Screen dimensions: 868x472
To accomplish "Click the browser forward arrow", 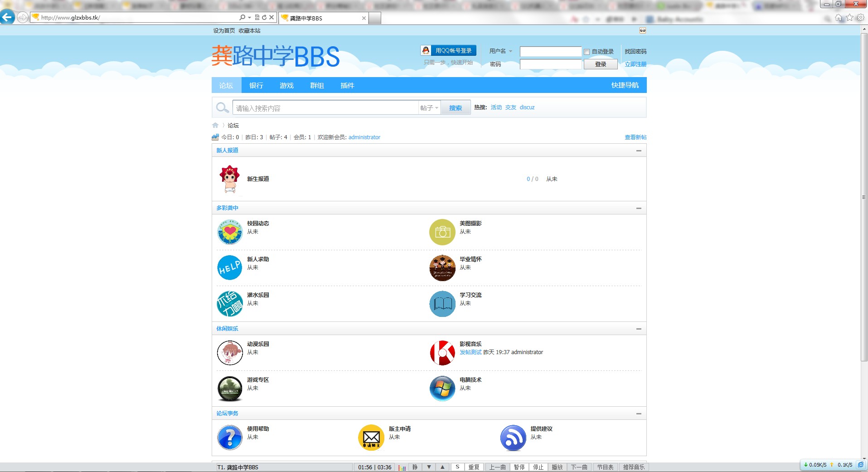I will (22, 18).
